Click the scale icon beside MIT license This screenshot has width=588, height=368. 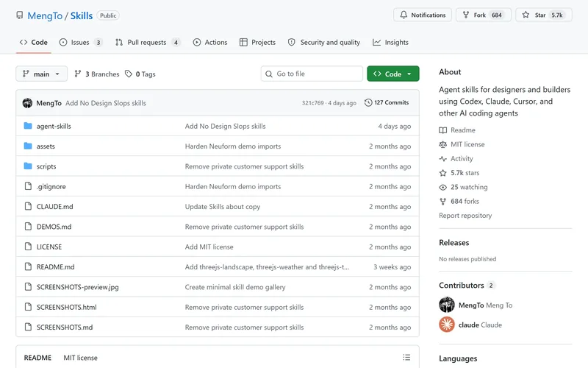pyautogui.click(x=443, y=144)
